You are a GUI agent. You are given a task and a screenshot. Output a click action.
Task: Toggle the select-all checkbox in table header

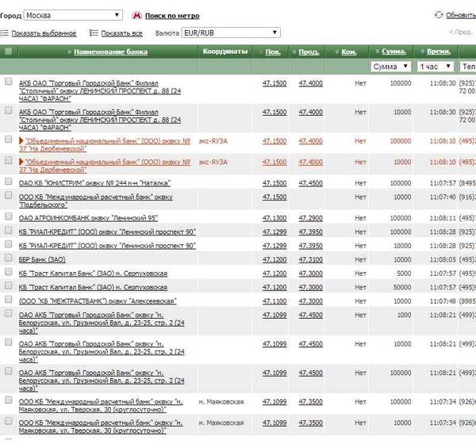click(9, 51)
